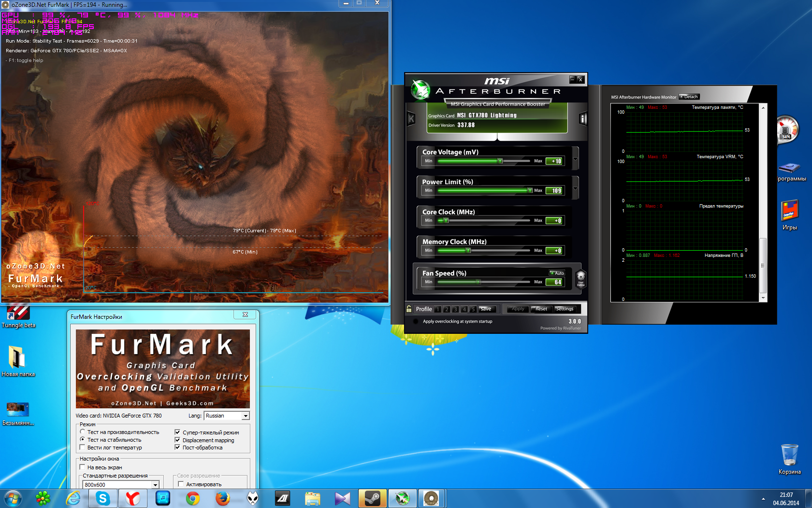Screen dimensions: 812x508
Task: Click the CPU meter desktop gadget
Action: [x=786, y=129]
